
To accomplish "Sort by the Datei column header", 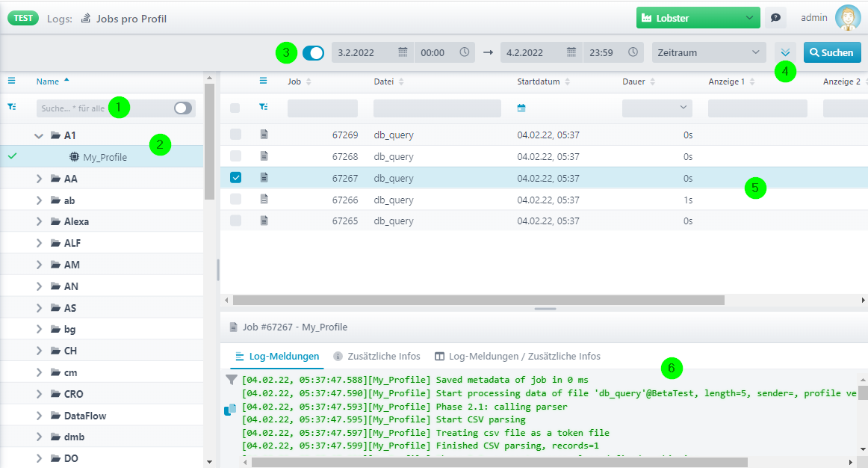I will (x=388, y=81).
